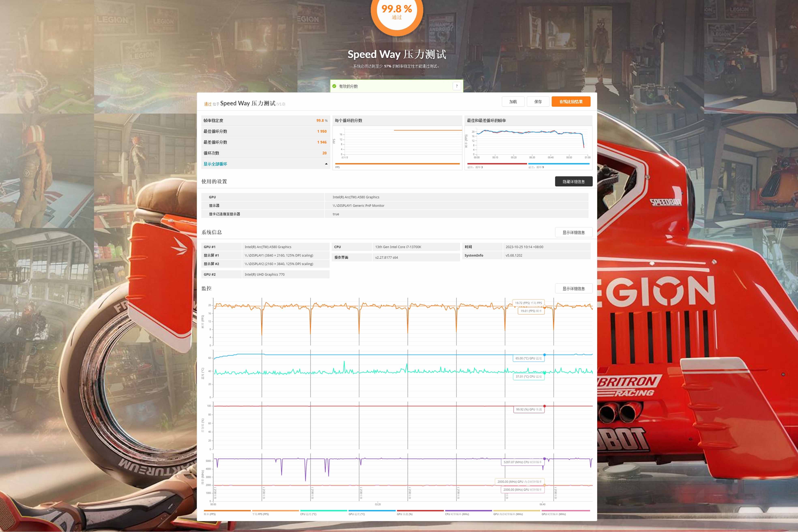Toggle the GPU 内存时钟频率 (MHz) legend bar
798x532 pixels.
[x=517, y=510]
